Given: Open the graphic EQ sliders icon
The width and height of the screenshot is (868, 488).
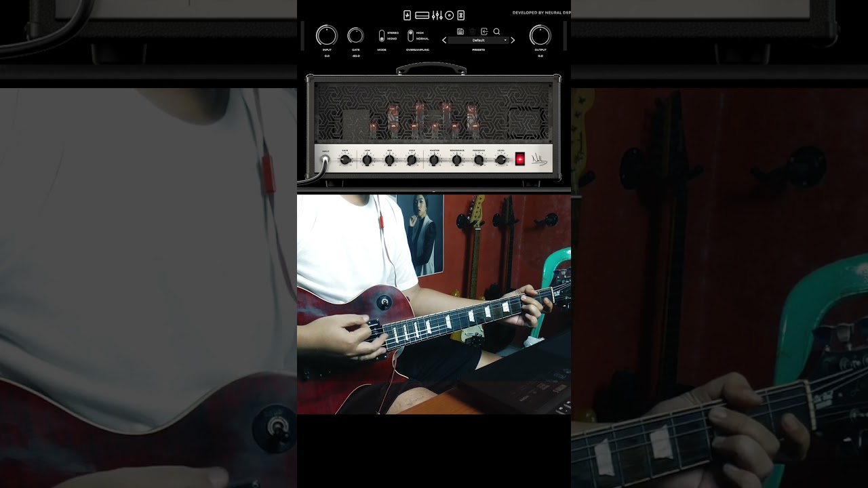Looking at the screenshot, I should (x=437, y=15).
